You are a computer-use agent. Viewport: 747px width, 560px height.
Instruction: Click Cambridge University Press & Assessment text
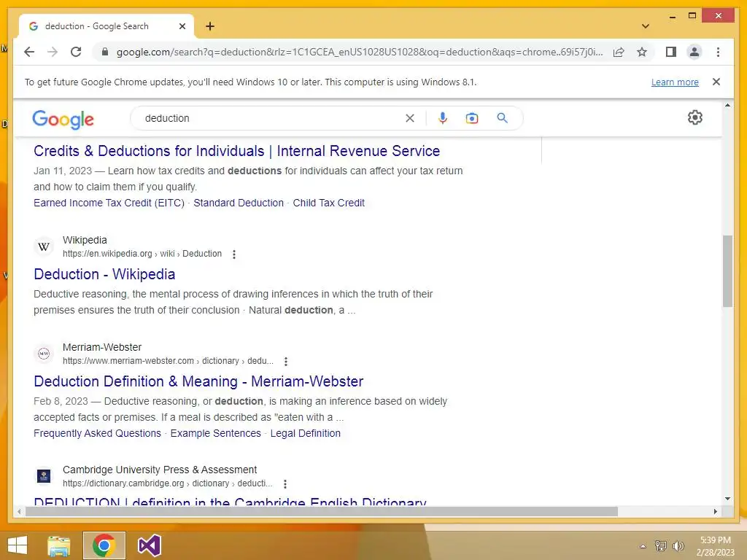(160, 470)
